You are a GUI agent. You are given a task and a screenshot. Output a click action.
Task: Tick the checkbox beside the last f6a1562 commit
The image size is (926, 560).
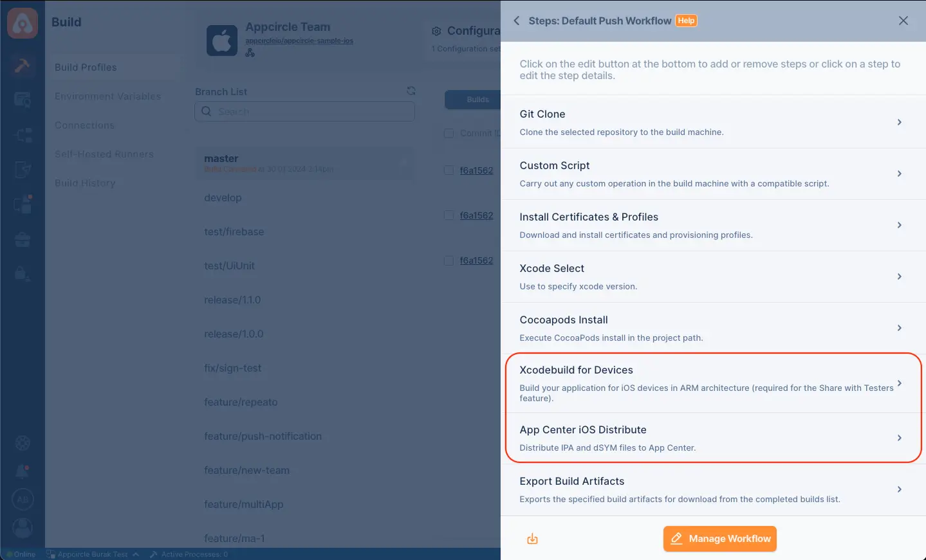click(449, 260)
